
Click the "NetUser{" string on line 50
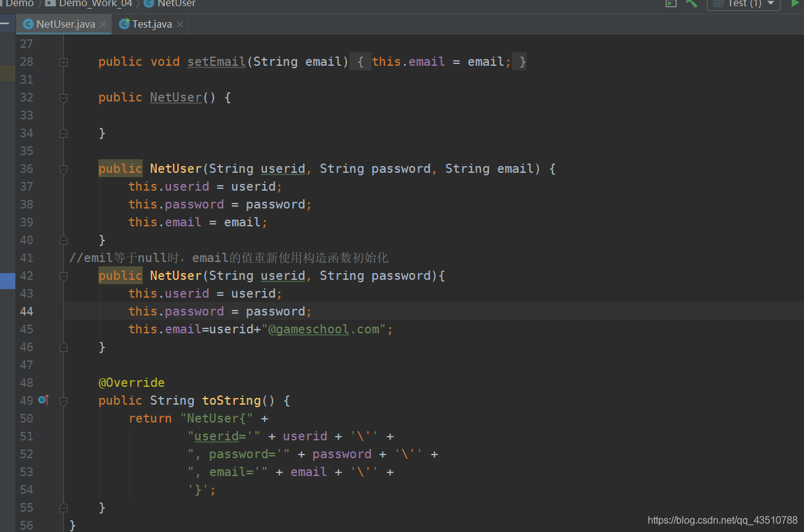click(217, 418)
